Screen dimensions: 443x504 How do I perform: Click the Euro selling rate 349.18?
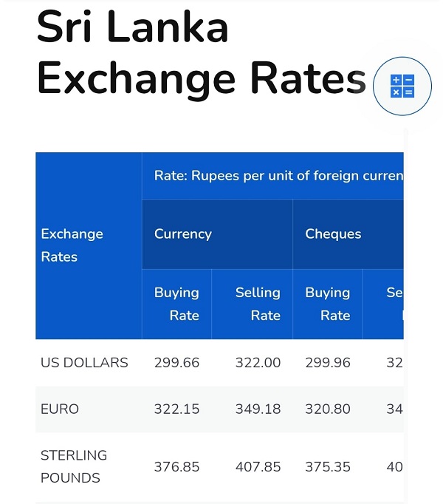258,409
